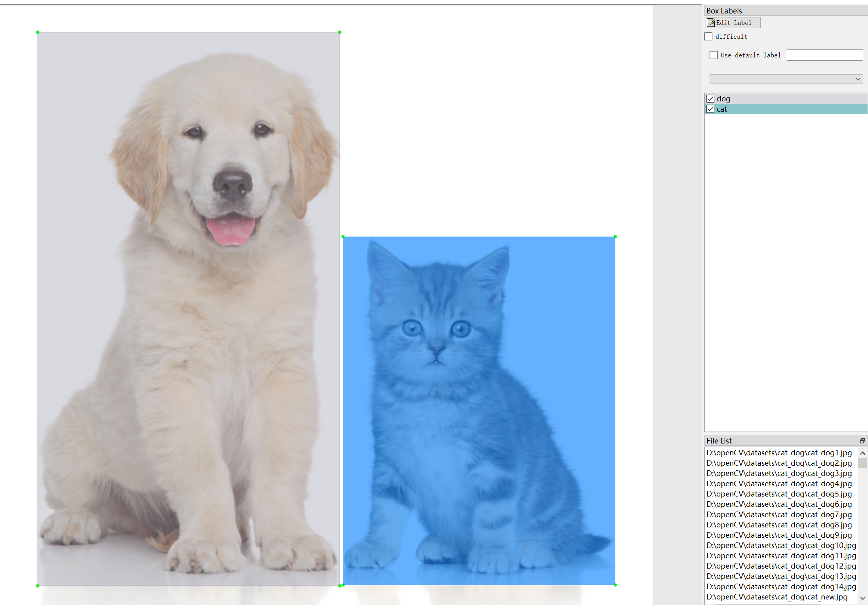The image size is (868, 605).
Task: Open cat_dog3.jpg in File List
Action: pos(779,473)
